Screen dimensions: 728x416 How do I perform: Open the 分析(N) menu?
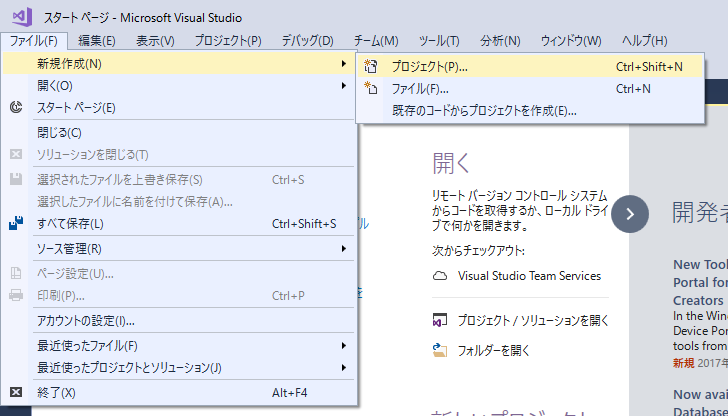click(500, 41)
